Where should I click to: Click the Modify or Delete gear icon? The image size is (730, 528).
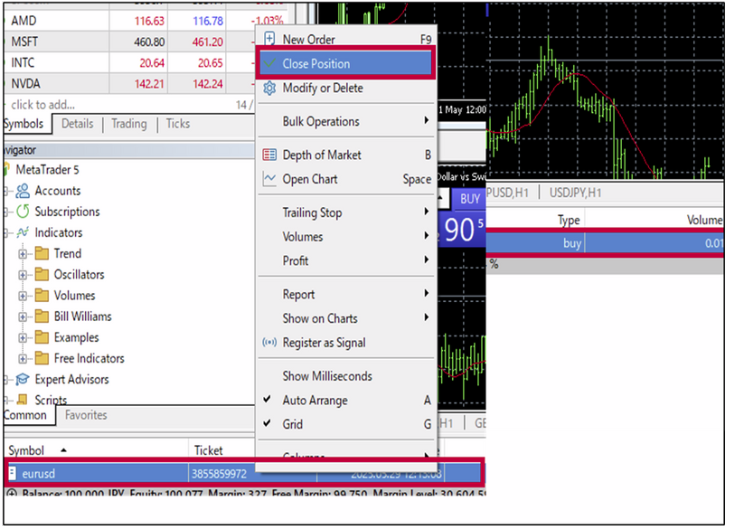tap(268, 88)
